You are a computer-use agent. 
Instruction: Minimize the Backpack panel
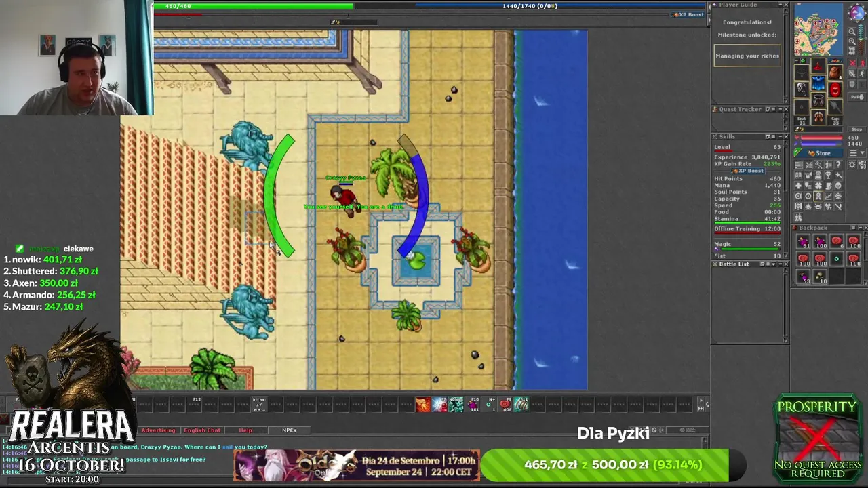860,228
